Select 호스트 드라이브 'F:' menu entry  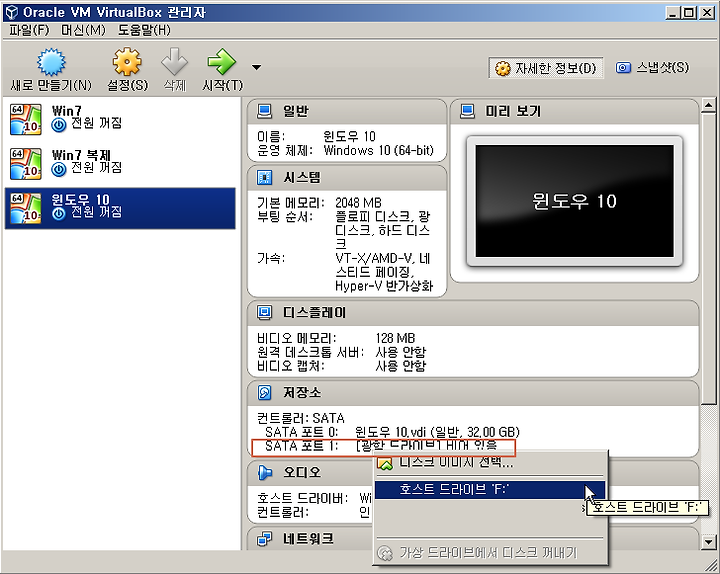(490, 490)
